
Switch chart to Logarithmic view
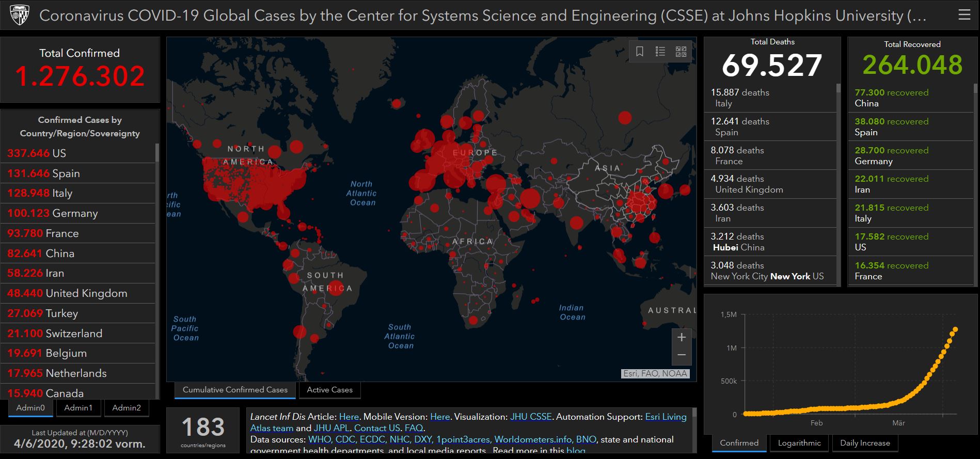(799, 443)
